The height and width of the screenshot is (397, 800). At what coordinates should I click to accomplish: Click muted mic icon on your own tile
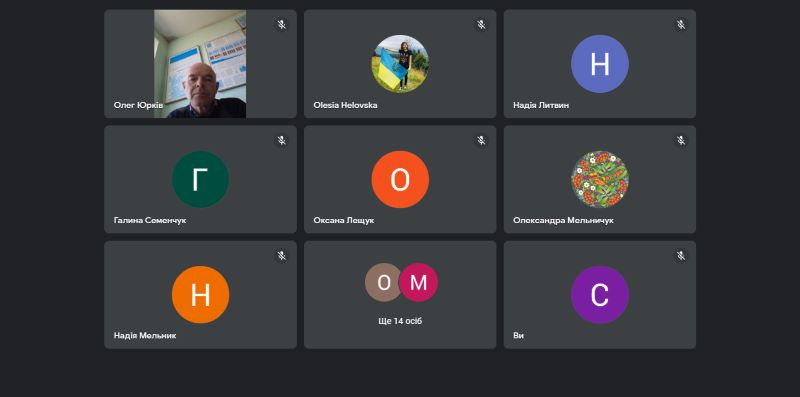tap(681, 256)
